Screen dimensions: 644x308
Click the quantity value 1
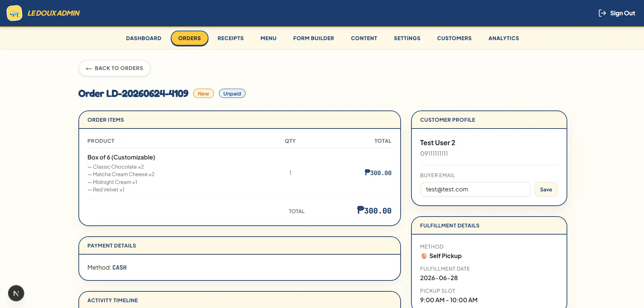290,173
